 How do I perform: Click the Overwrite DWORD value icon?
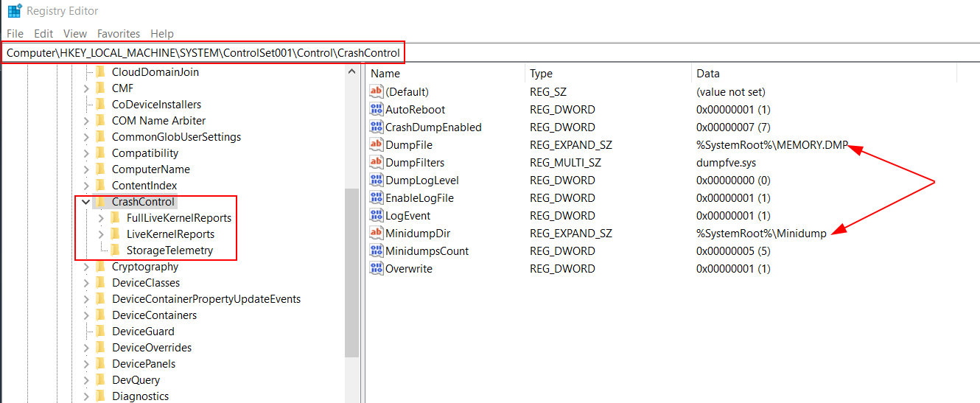377,269
